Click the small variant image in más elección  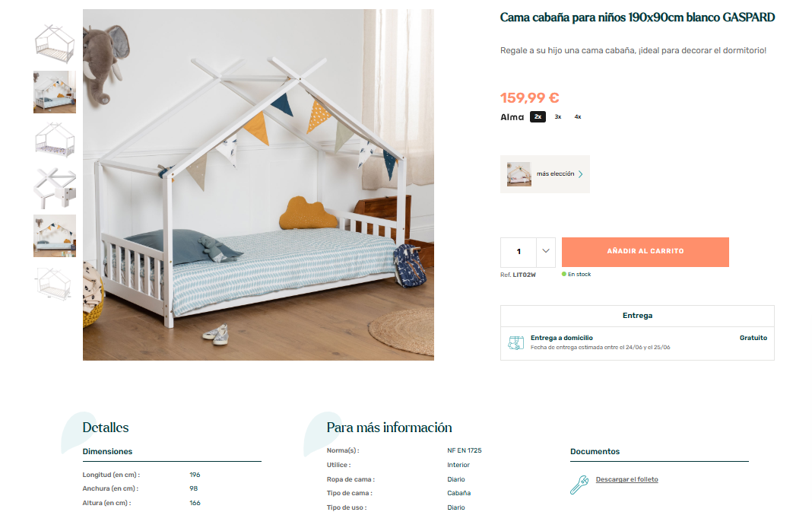pos(519,174)
